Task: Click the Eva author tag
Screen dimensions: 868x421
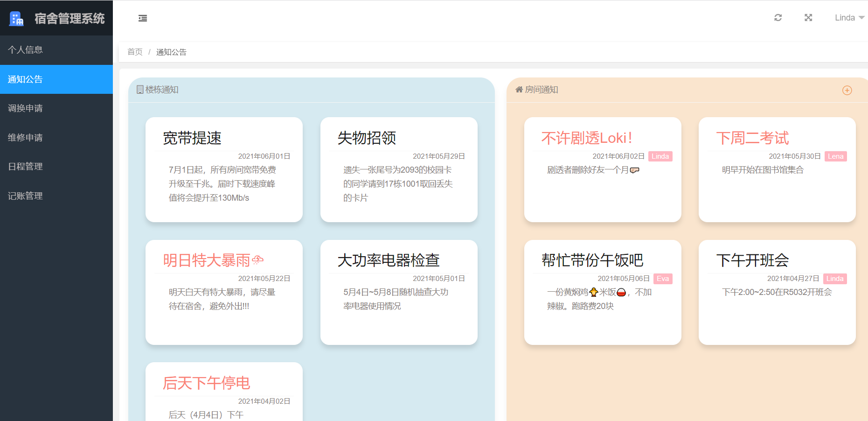Action: pos(663,279)
